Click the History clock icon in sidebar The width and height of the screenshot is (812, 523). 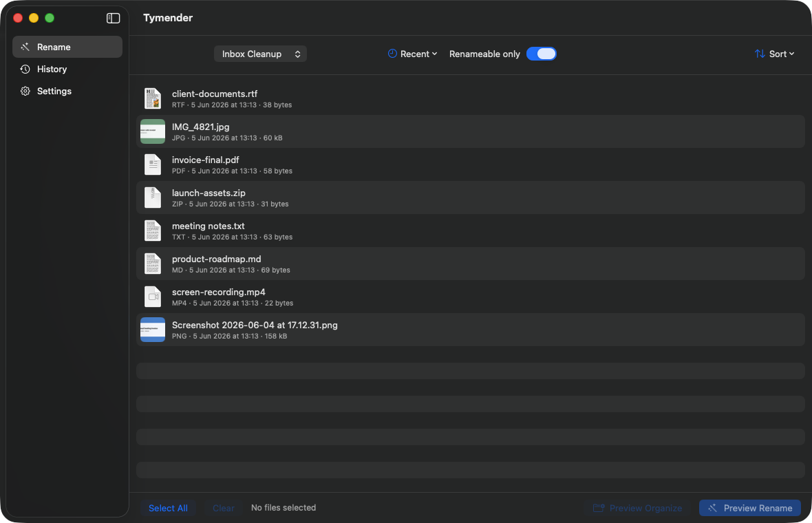pos(25,69)
